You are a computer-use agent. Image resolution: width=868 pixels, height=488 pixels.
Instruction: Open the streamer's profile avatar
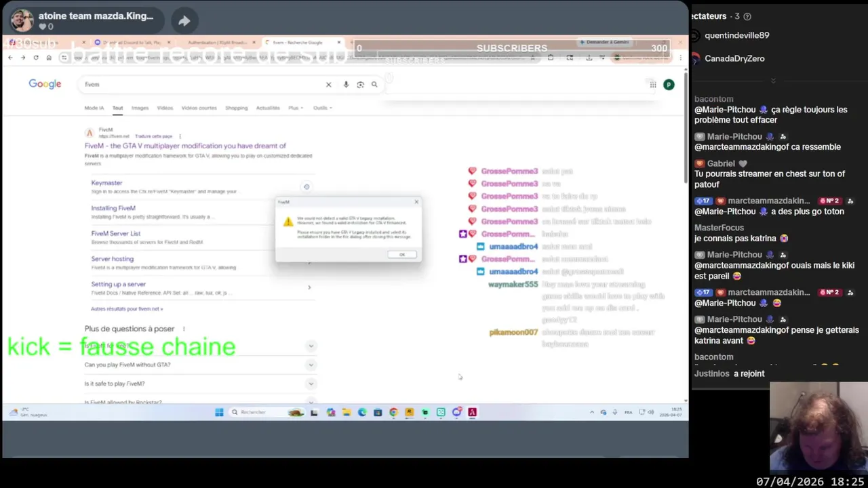(x=22, y=20)
